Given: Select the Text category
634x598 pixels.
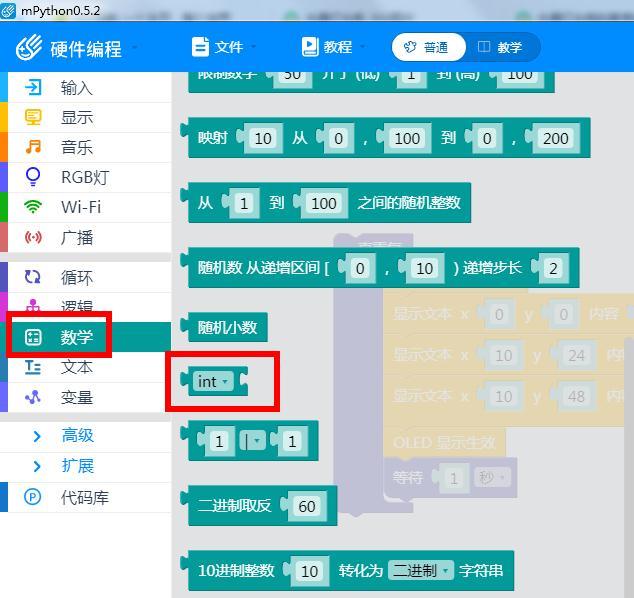Looking at the screenshot, I should (x=77, y=368).
